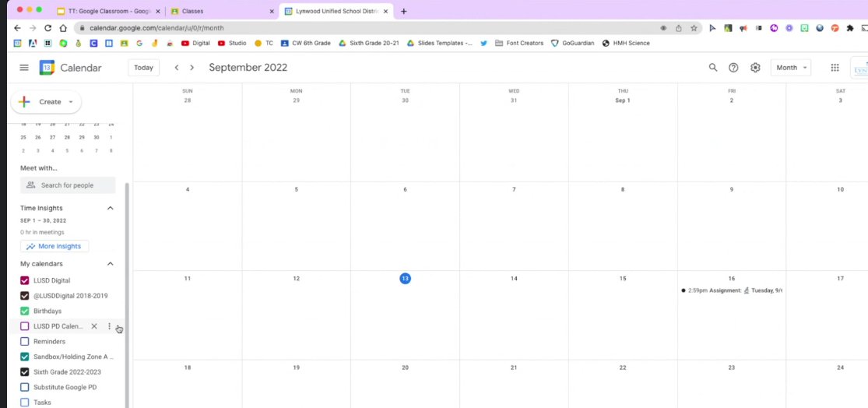Screen dimensions: 868x408
Task: Uncheck the LUSD Digital calendar
Action: 24,280
